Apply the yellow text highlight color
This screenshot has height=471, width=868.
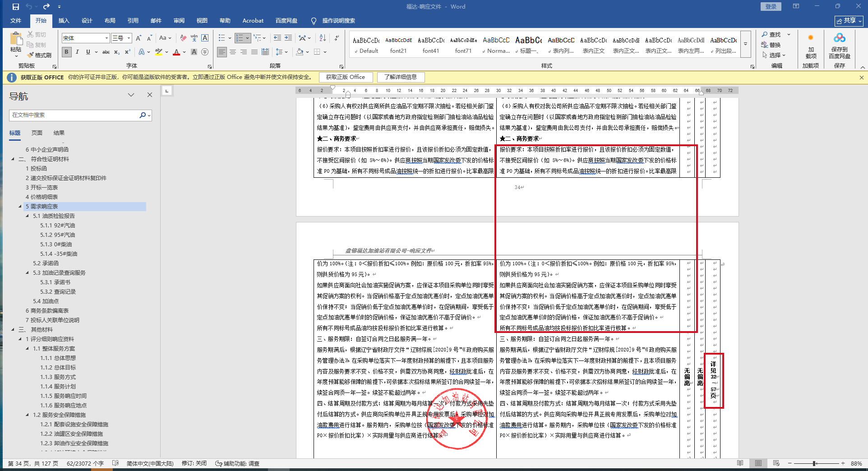click(x=158, y=52)
